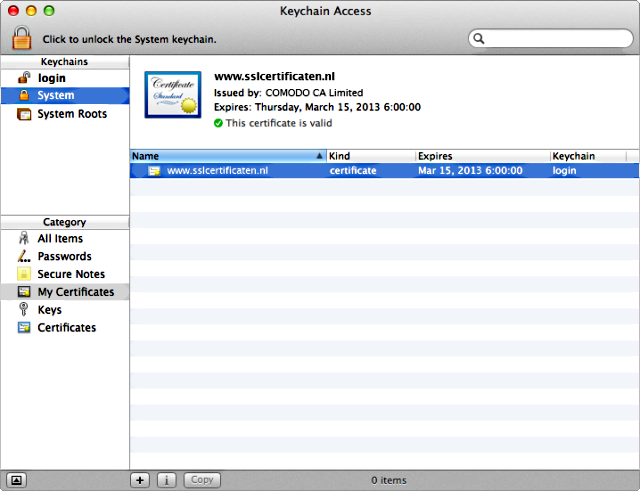
Task: Click the Certificates category icon
Action: pos(24,327)
